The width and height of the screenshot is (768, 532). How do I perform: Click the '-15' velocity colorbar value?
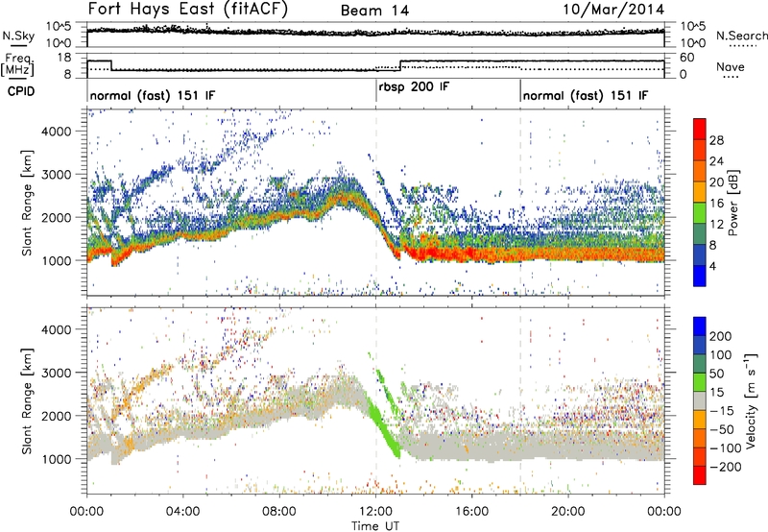click(722, 411)
